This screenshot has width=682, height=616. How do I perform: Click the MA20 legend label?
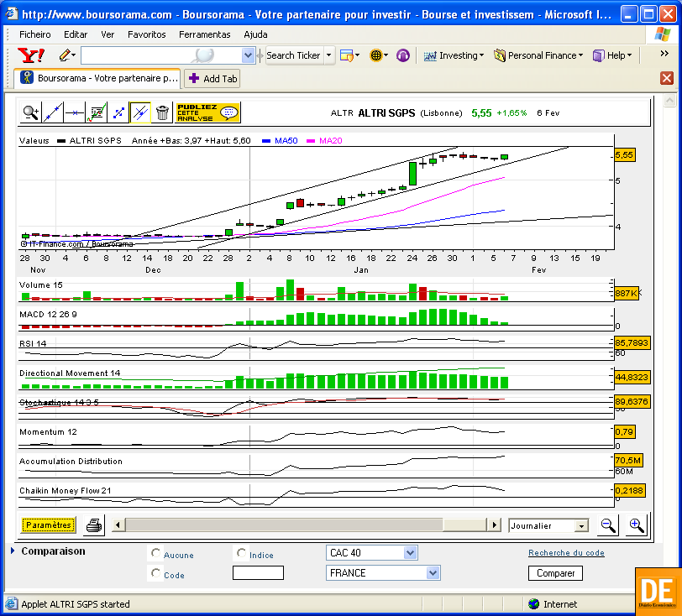331,140
